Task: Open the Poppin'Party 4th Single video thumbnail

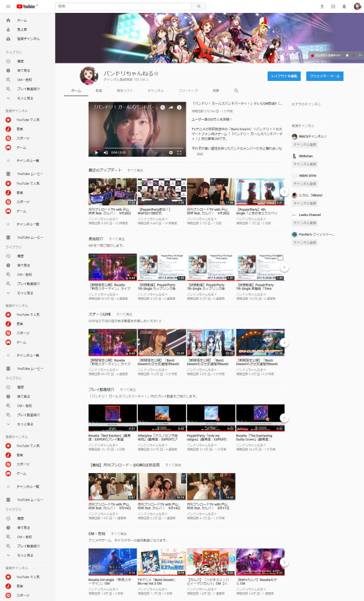Action: (260, 192)
